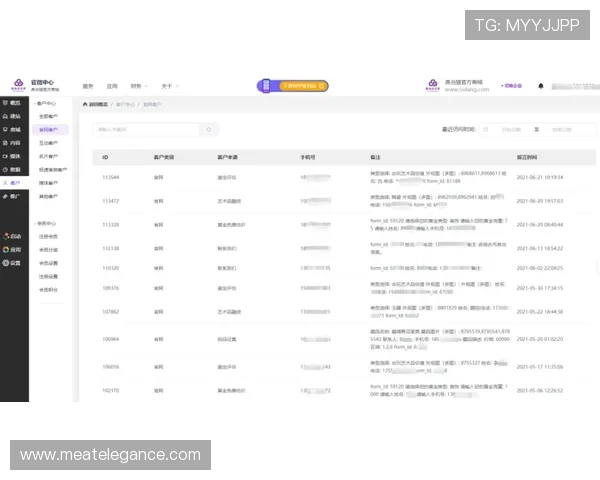The image size is (600, 480).
Task: Click the 返回概览 breadcrumb link
Action: [x=98, y=104]
